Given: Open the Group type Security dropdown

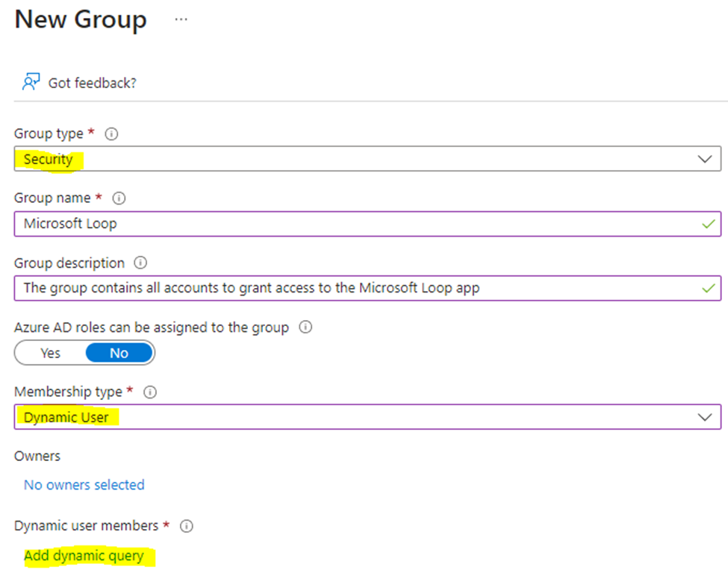Looking at the screenshot, I should (x=358, y=159).
